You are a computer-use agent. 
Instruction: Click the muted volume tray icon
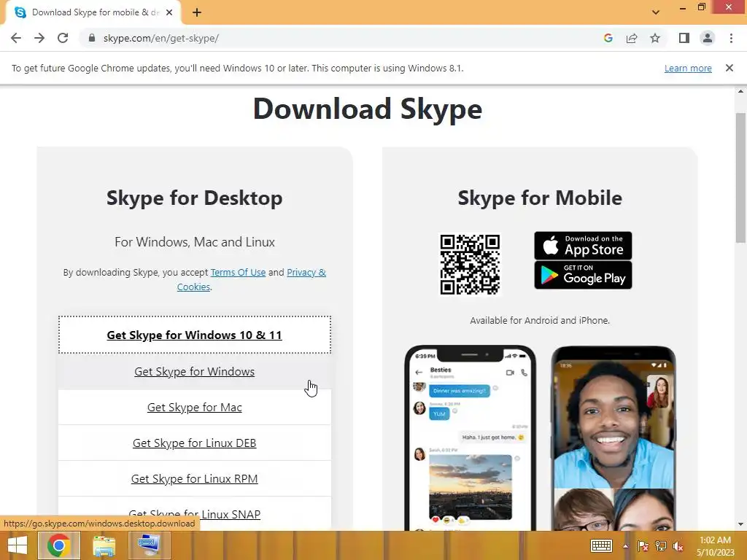click(x=678, y=546)
